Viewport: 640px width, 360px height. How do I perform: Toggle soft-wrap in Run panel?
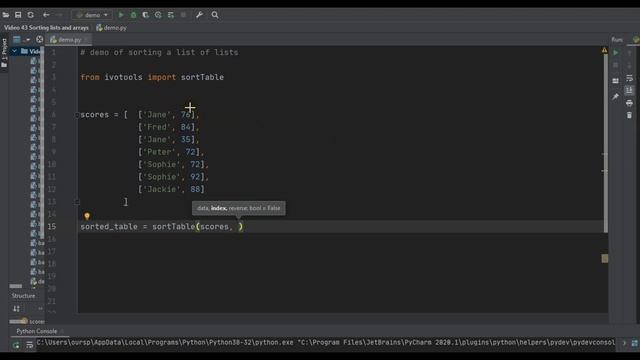tap(629, 78)
